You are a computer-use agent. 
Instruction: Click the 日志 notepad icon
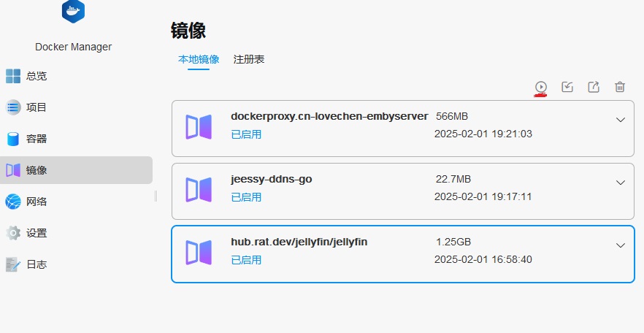point(13,264)
